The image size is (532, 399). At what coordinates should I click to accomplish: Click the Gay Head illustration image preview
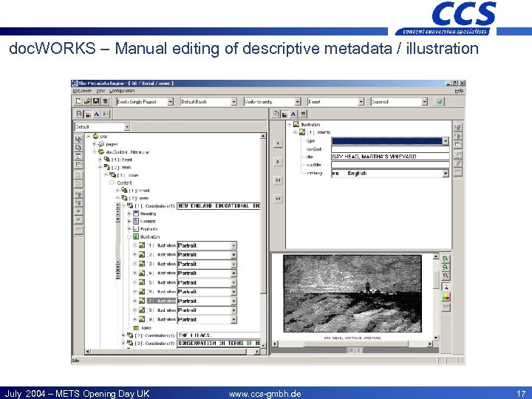[x=352, y=293]
